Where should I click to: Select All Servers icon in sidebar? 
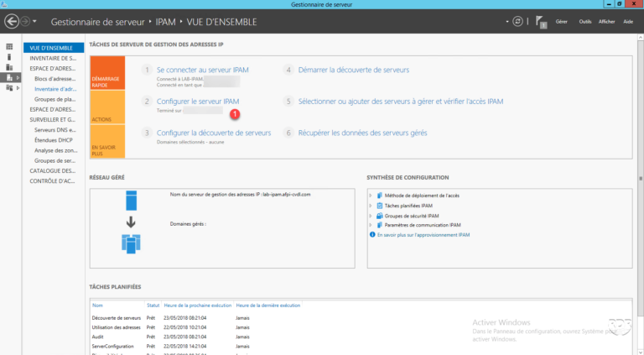coord(9,67)
